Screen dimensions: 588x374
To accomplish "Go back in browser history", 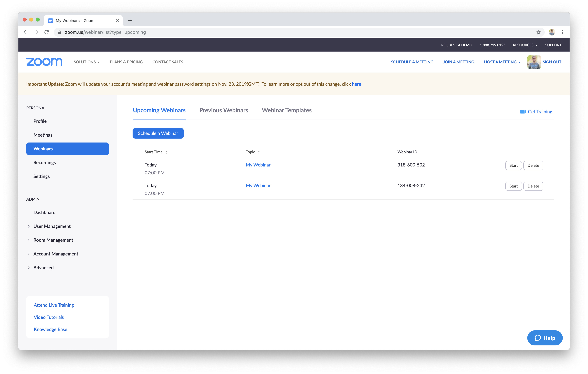I will pos(26,32).
